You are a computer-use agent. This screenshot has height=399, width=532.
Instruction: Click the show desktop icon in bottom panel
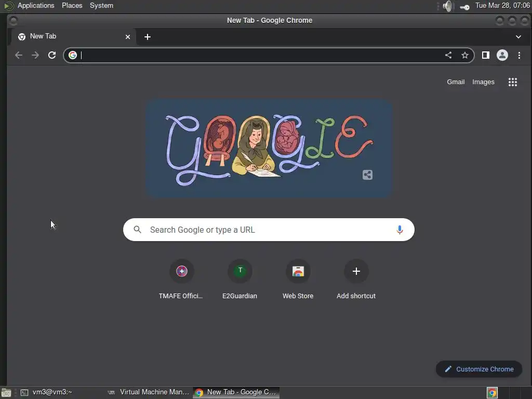[x=6, y=393]
